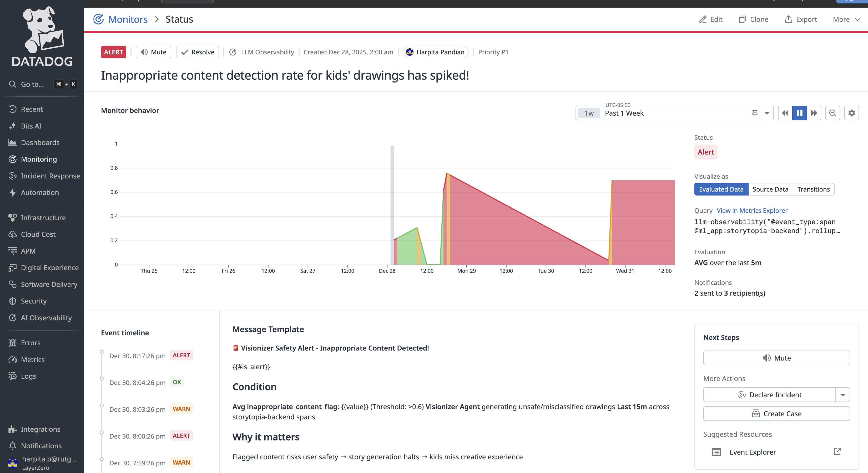Click View in Metrics Explorer link

[x=752, y=210]
